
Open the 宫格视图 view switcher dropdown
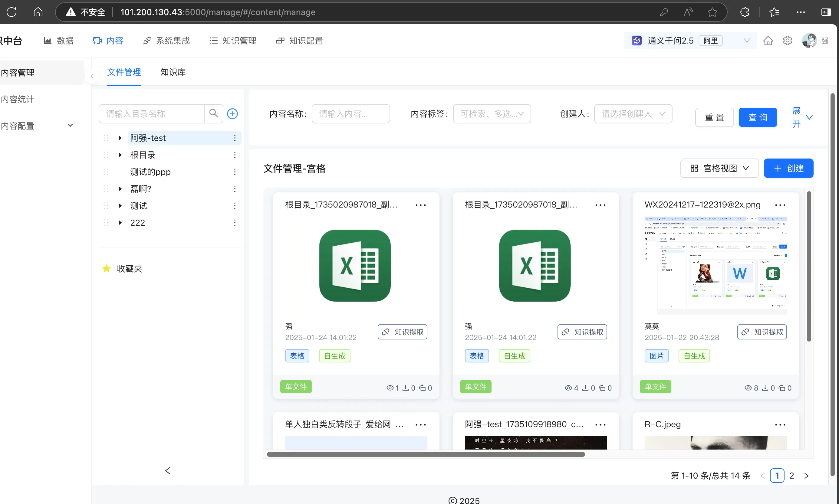point(719,169)
